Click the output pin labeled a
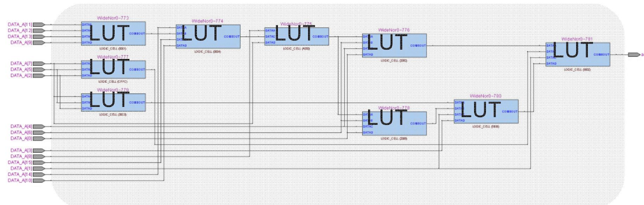 [x=634, y=55]
